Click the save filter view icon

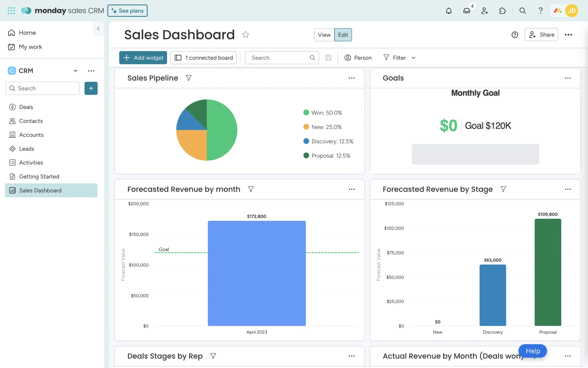tap(328, 58)
